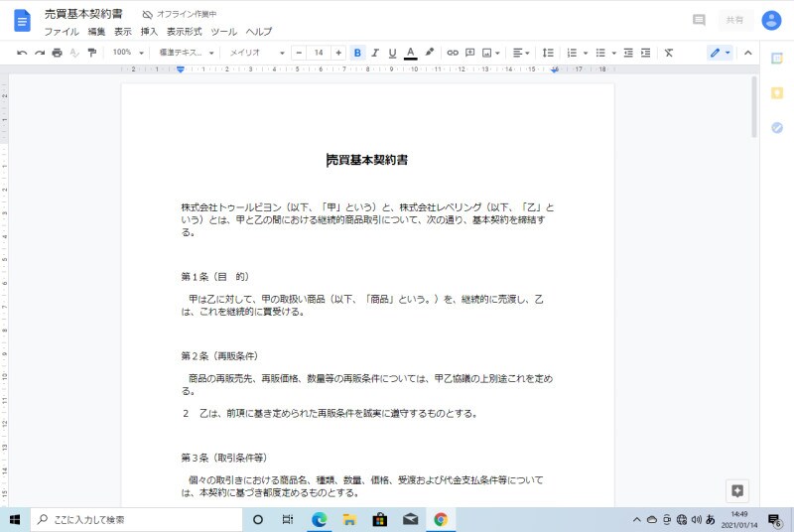Viewport: 794px width, 532px height.
Task: Increase indent using the toolbar icon
Action: pos(646,53)
